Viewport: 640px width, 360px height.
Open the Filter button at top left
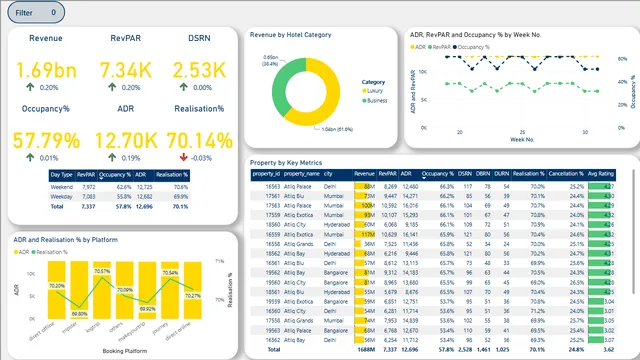(36, 13)
